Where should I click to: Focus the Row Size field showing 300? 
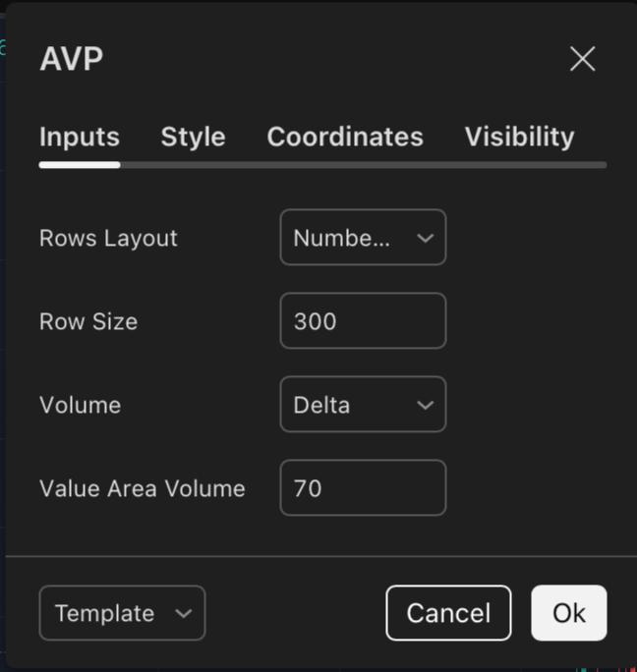click(x=363, y=321)
